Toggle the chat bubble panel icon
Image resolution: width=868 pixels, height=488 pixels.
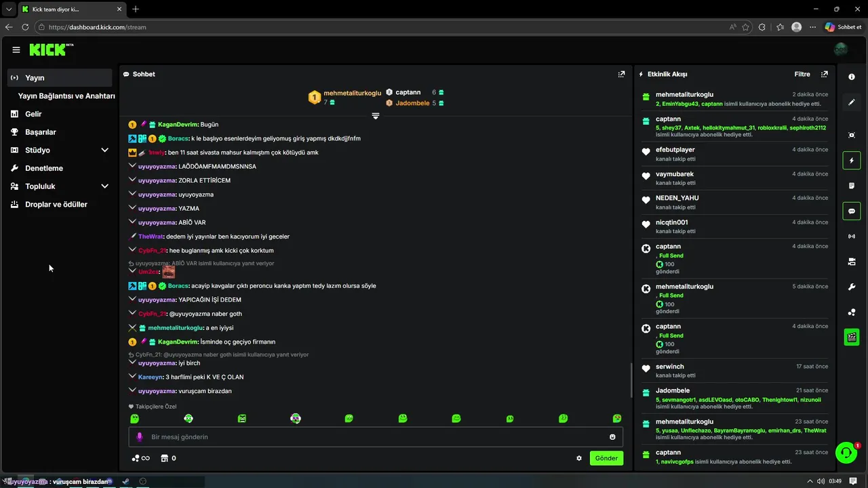click(x=852, y=211)
